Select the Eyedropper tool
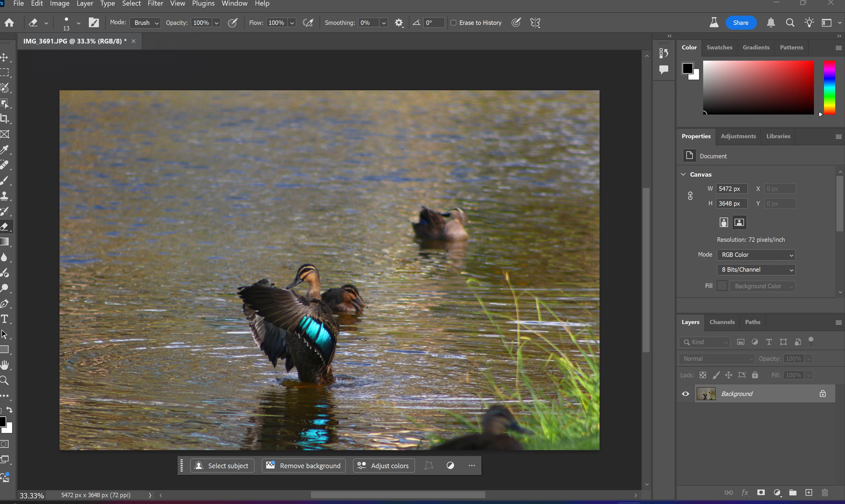The image size is (845, 504). pyautogui.click(x=5, y=149)
